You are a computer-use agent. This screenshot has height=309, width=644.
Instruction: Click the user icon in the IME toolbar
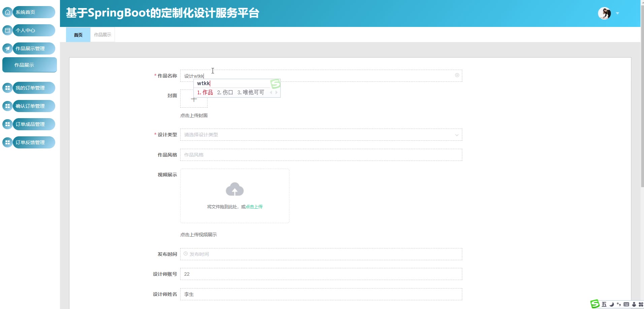click(x=634, y=304)
